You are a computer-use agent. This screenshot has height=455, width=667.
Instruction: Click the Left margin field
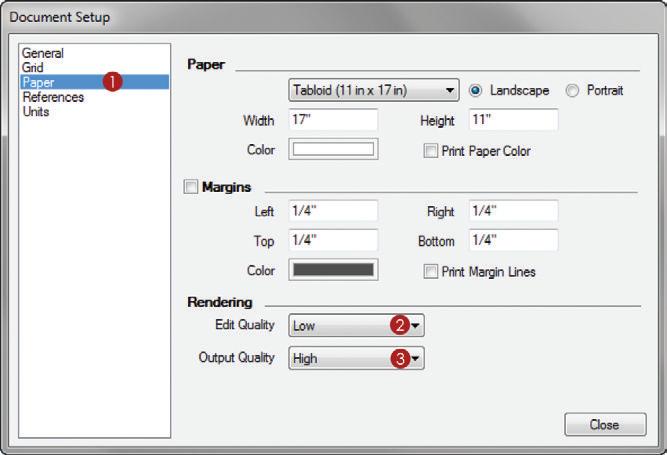333,210
